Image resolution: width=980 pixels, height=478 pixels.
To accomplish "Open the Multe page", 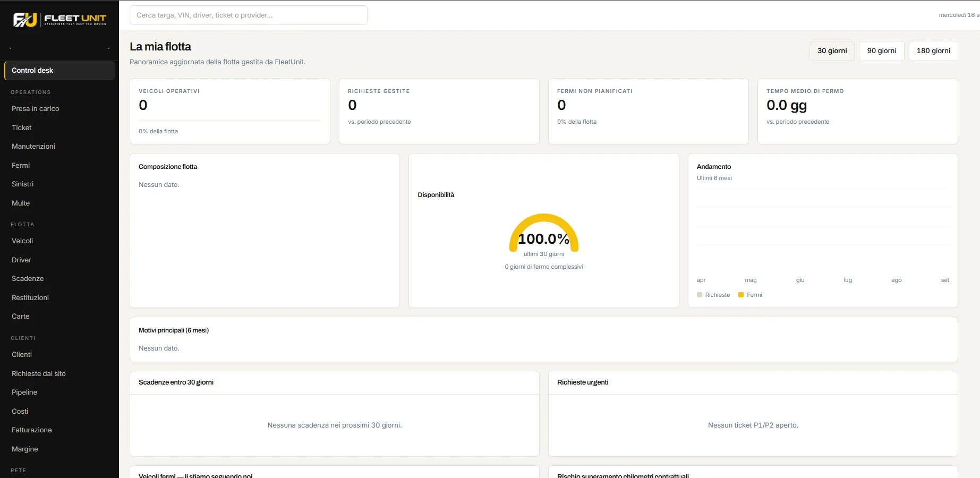I will click(59, 203).
